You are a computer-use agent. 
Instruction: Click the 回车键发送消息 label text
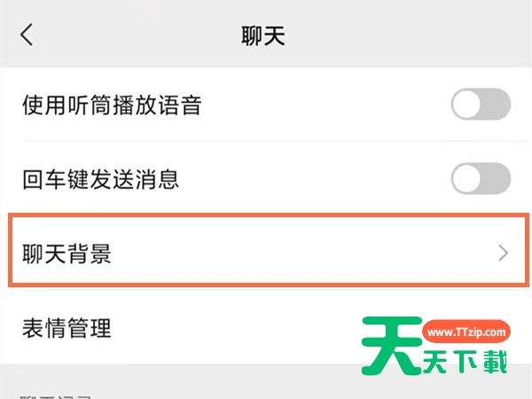tap(100, 180)
